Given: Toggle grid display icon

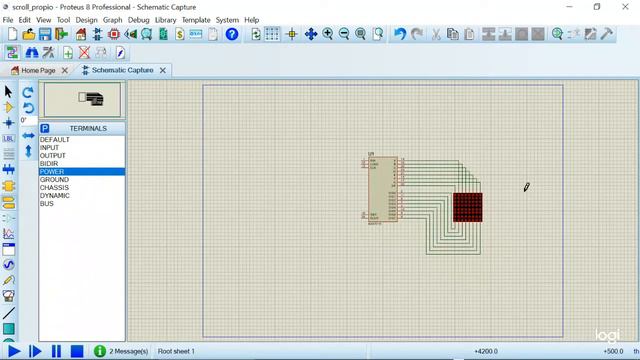Looking at the screenshot, I should click(272, 34).
